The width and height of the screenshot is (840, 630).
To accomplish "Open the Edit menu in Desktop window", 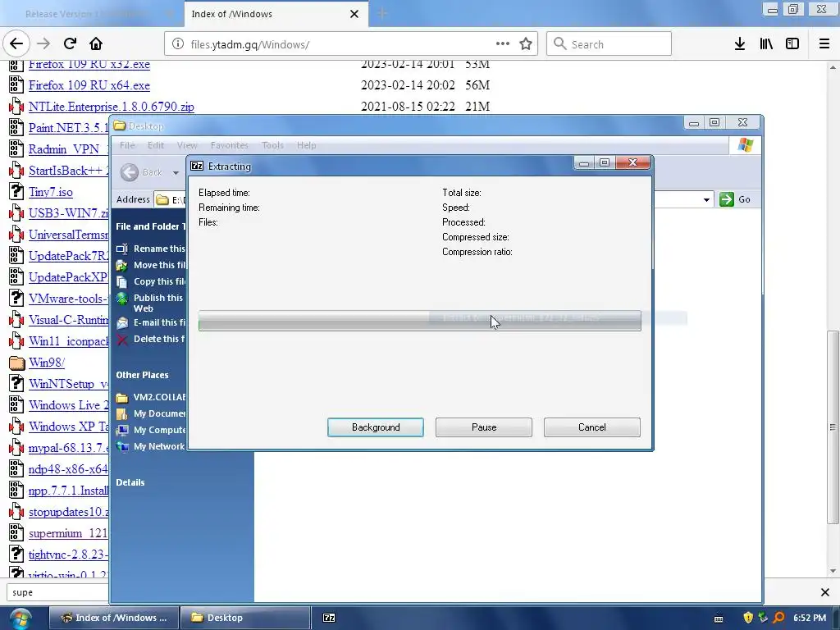I will click(155, 145).
